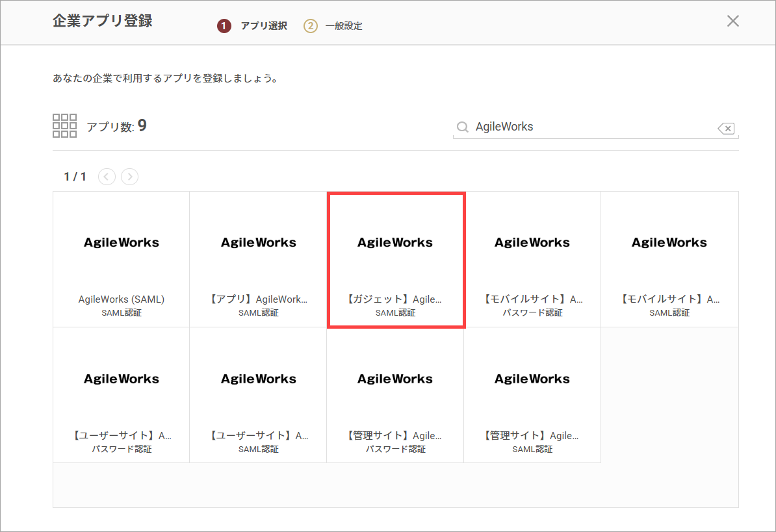Clear the AgileWorks search text
The height and width of the screenshot is (532, 776).
tap(726, 129)
